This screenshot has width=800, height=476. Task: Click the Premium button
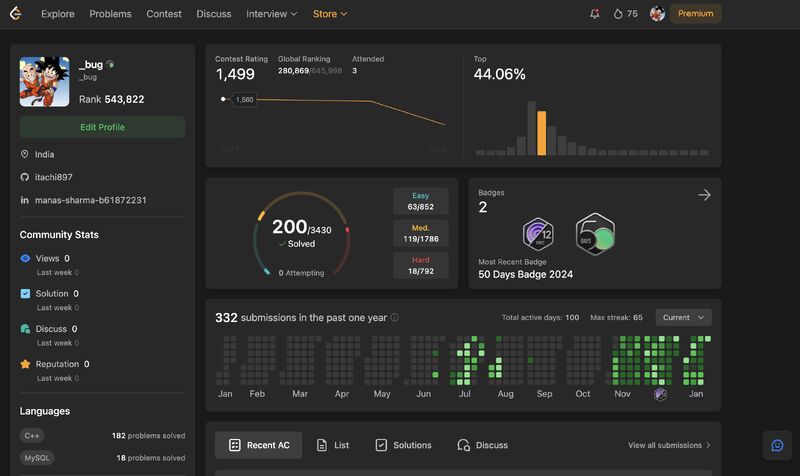point(695,14)
